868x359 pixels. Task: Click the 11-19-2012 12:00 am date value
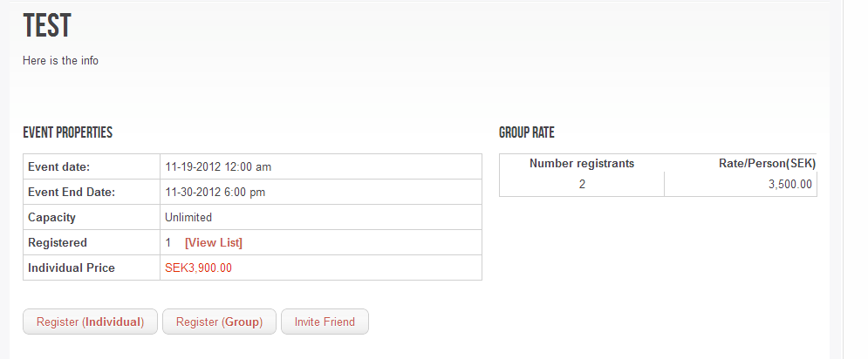(218, 166)
